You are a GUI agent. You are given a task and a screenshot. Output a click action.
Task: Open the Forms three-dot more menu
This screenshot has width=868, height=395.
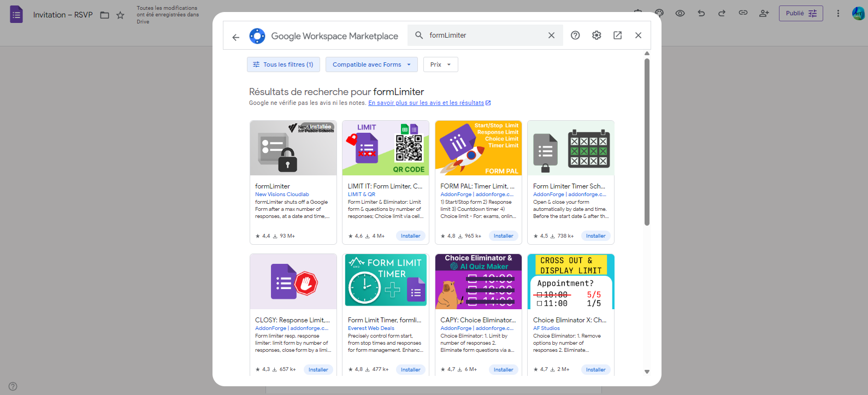(838, 13)
